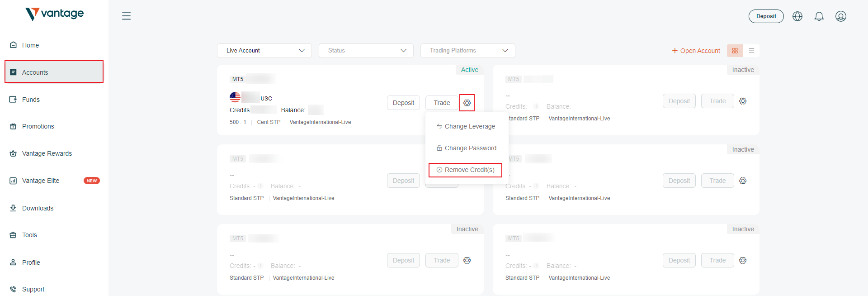Click the Open Account link
This screenshot has height=296, width=868.
[x=696, y=51]
